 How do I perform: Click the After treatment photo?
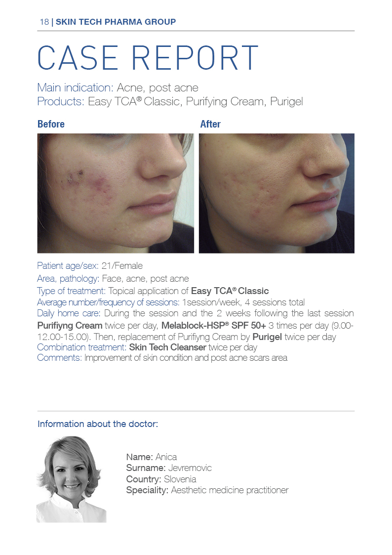tap(277, 193)
